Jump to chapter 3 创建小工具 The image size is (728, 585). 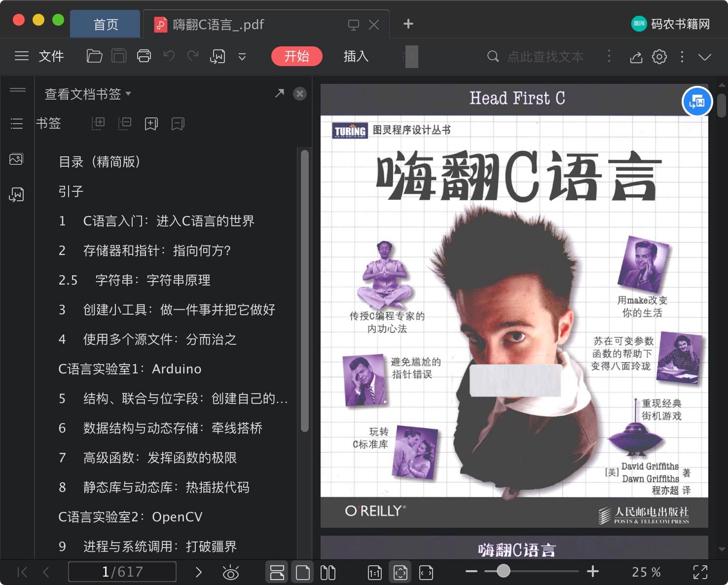(167, 310)
